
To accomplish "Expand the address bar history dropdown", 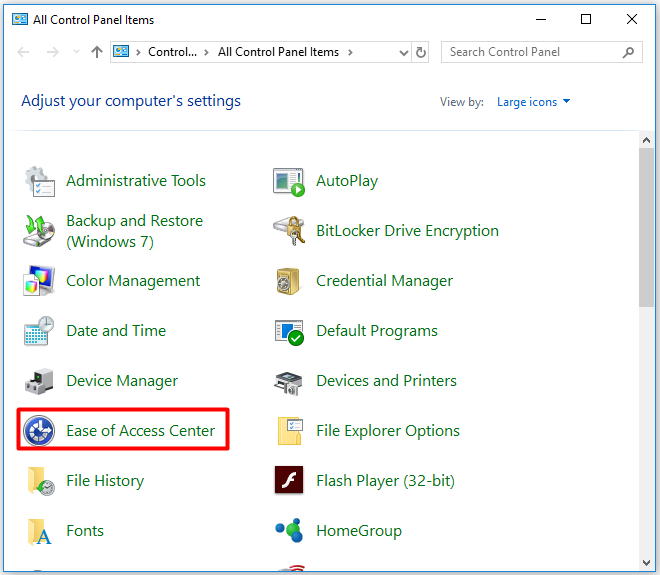I will point(403,53).
